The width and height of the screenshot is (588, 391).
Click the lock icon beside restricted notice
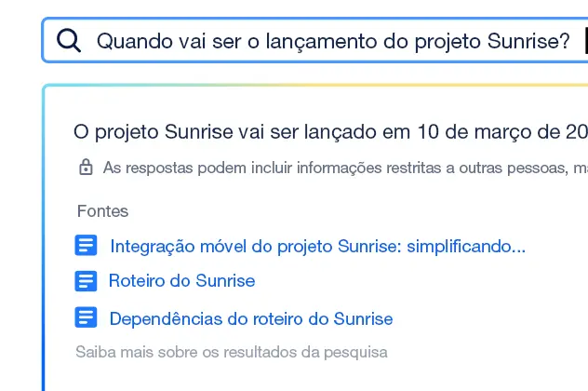click(86, 168)
